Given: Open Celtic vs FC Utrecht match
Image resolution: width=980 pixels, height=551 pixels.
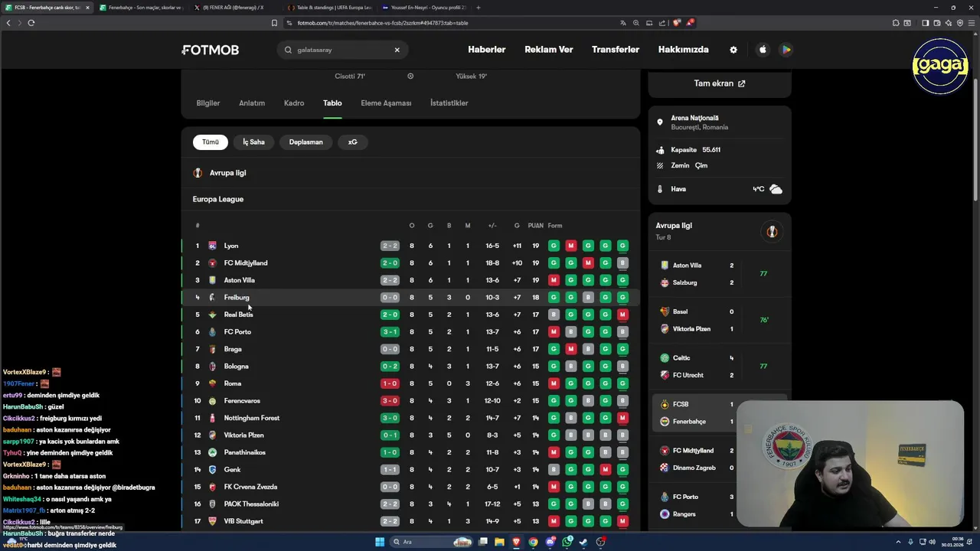Looking at the screenshot, I should (719, 367).
